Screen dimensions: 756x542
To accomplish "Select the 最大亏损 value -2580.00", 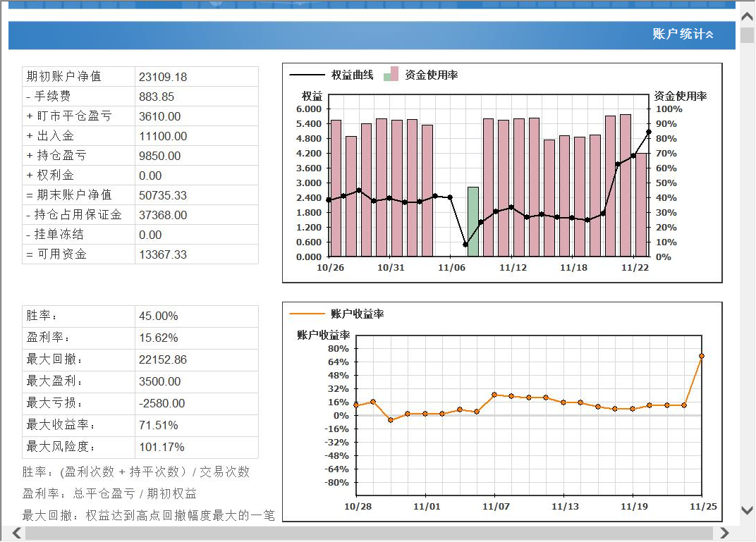I will click(162, 404).
